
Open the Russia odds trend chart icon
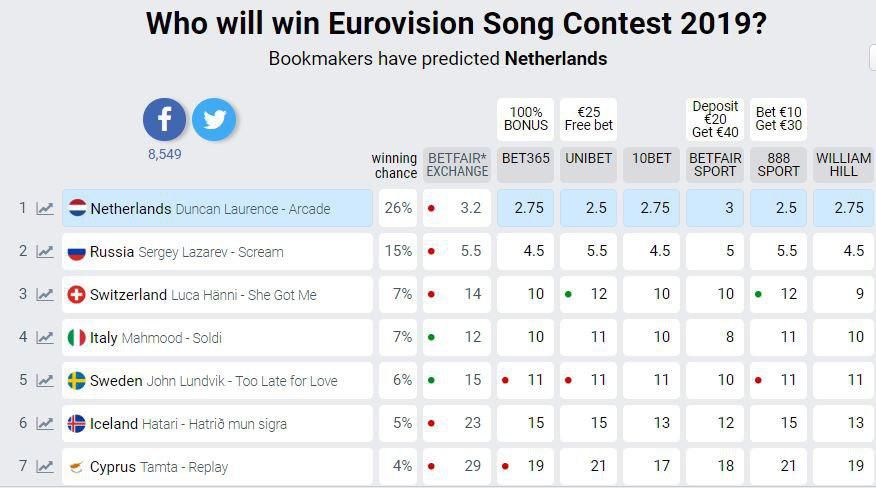tap(45, 252)
